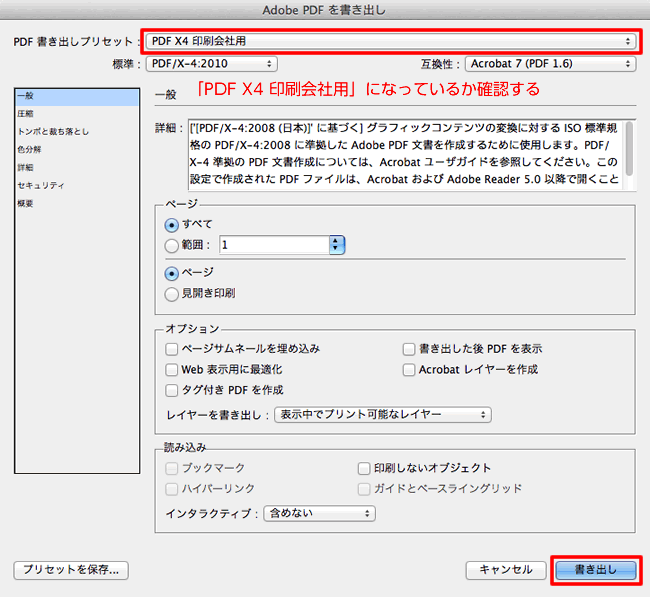Open the PDF書き出しプリセット dropdown

(x=390, y=41)
